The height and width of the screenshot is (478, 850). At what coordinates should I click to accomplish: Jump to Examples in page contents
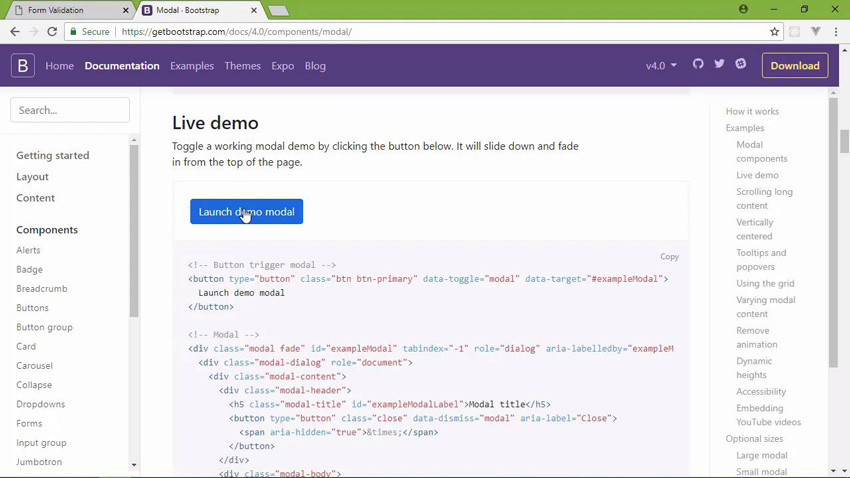click(x=745, y=128)
